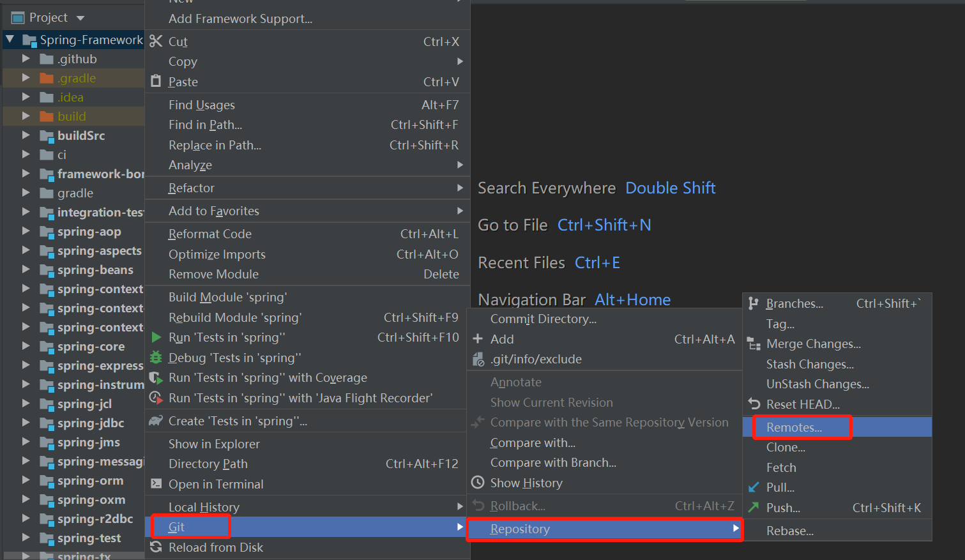
Task: Select Find Usages in context menu
Action: [x=307, y=105]
